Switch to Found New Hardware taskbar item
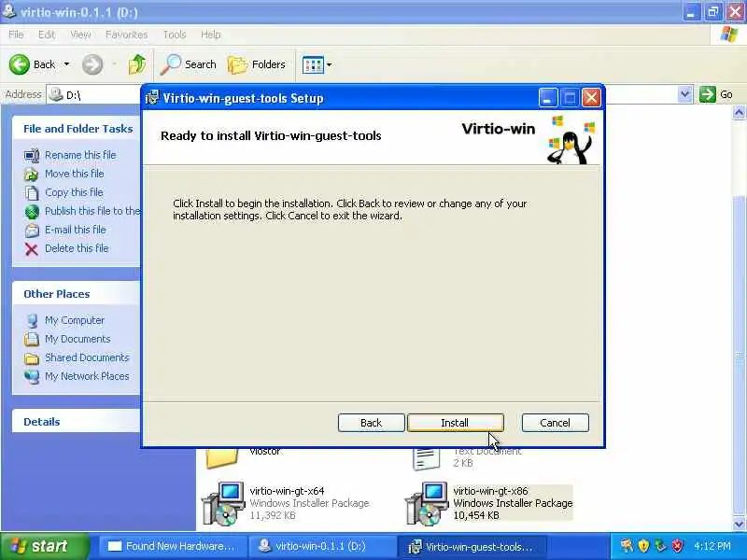 tap(172, 546)
